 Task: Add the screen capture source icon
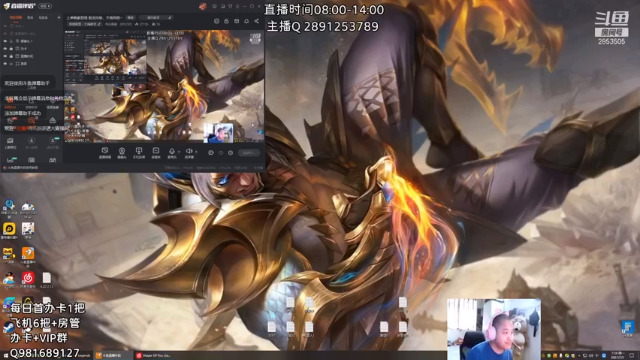[105, 153]
